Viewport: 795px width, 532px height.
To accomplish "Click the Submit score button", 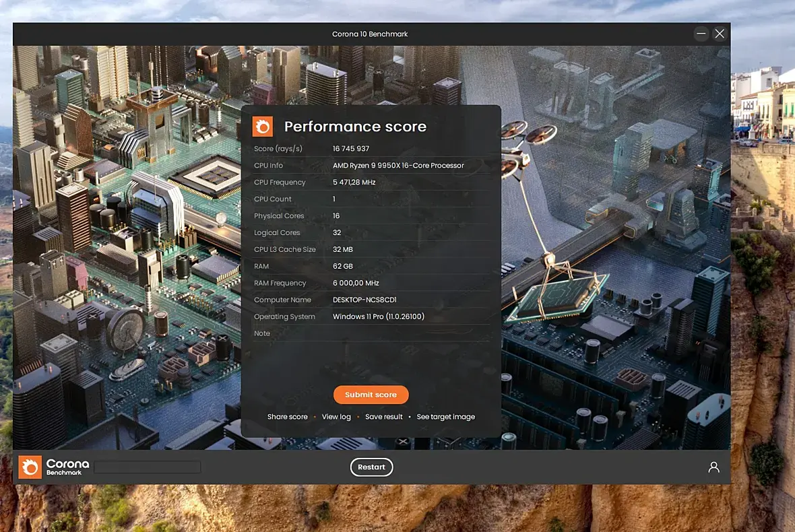I will pyautogui.click(x=371, y=395).
